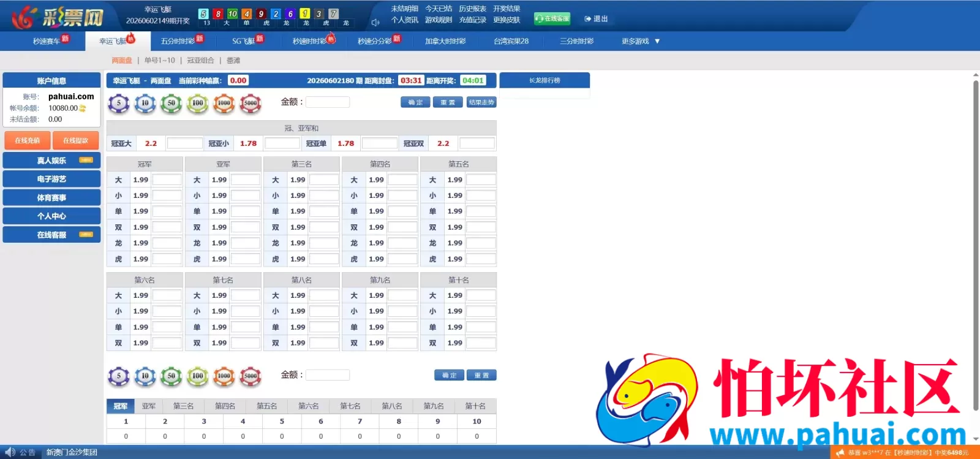Pick the lower 50 betting chip
This screenshot has width=980, height=459.
[x=171, y=376]
